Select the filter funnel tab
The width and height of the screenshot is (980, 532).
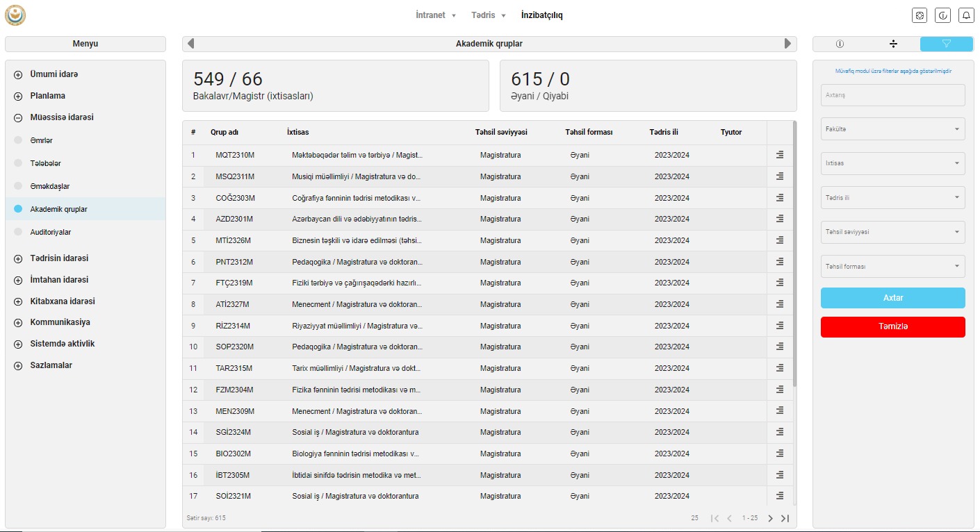[947, 44]
